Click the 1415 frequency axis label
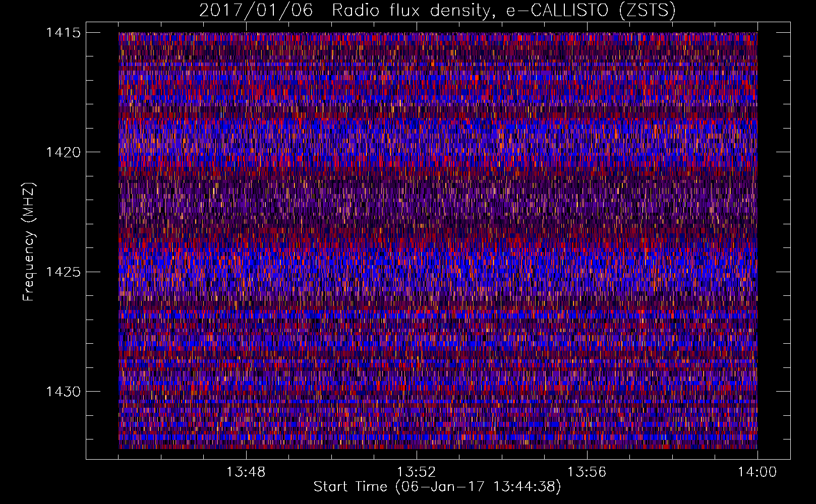 (x=63, y=33)
